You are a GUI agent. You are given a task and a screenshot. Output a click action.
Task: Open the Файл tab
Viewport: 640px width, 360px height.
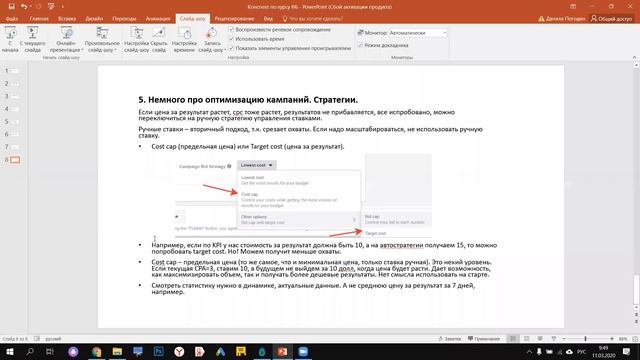(x=12, y=19)
